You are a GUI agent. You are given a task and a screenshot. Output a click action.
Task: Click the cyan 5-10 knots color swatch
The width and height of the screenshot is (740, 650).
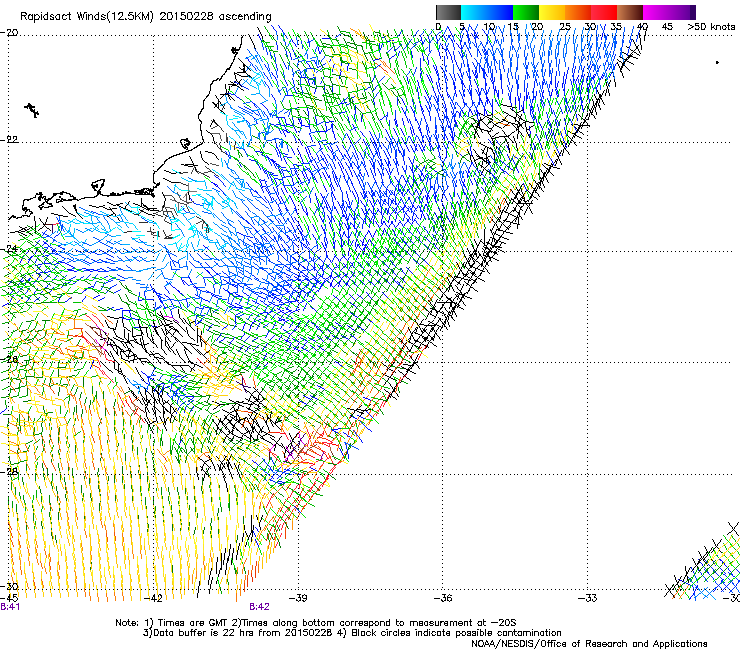pos(474,12)
